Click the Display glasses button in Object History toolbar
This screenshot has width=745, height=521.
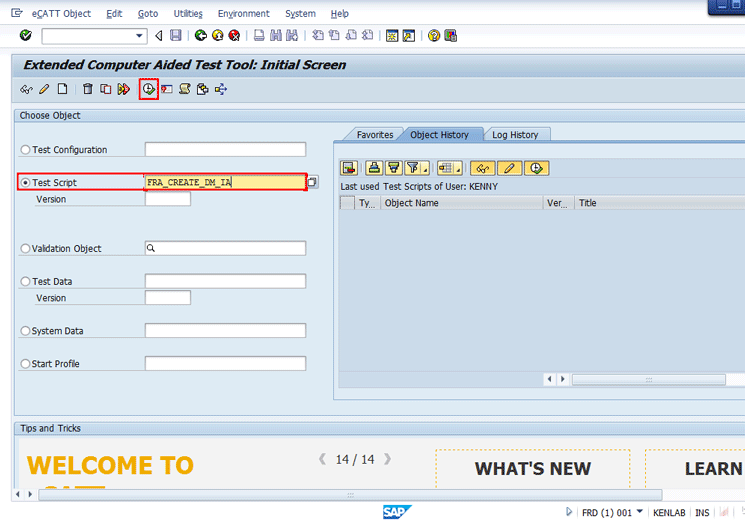pyautogui.click(x=483, y=168)
